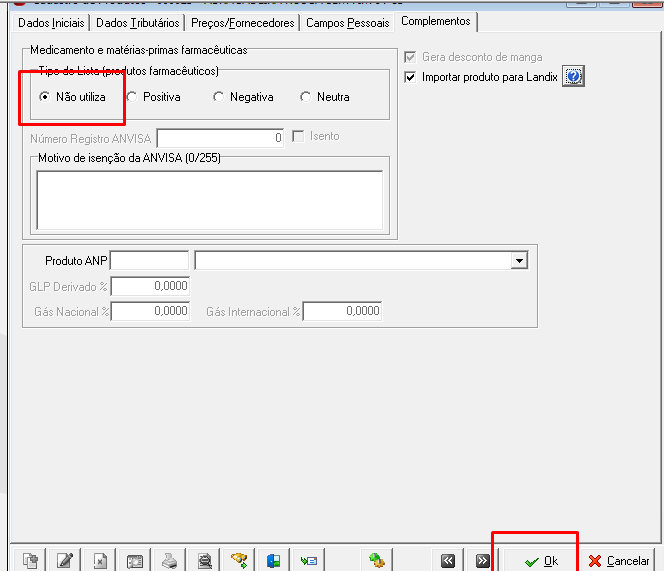This screenshot has height=571, width=664.
Task: Click the copy/duplicate record toolbar icon
Action: point(30,560)
